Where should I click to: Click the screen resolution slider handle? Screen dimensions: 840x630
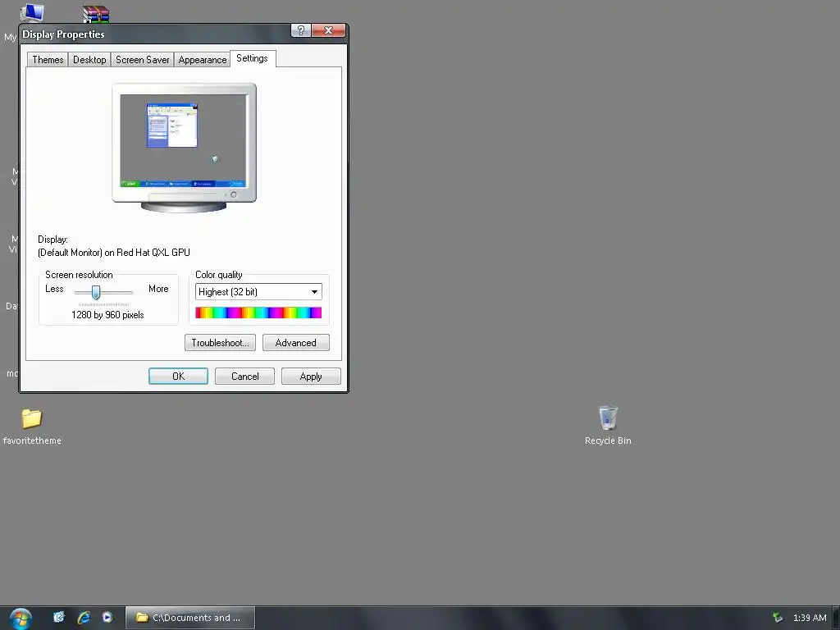tap(96, 292)
